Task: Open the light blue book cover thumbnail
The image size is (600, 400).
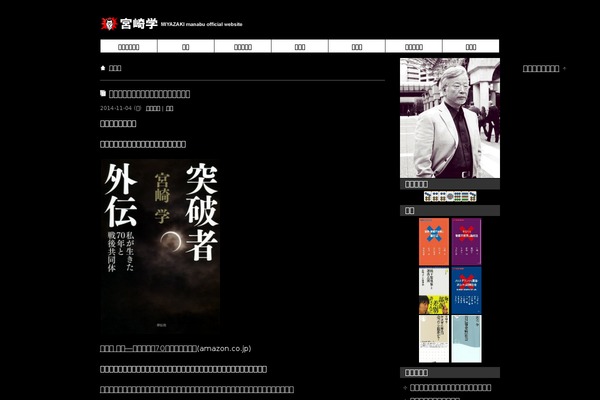Action: coord(466,339)
